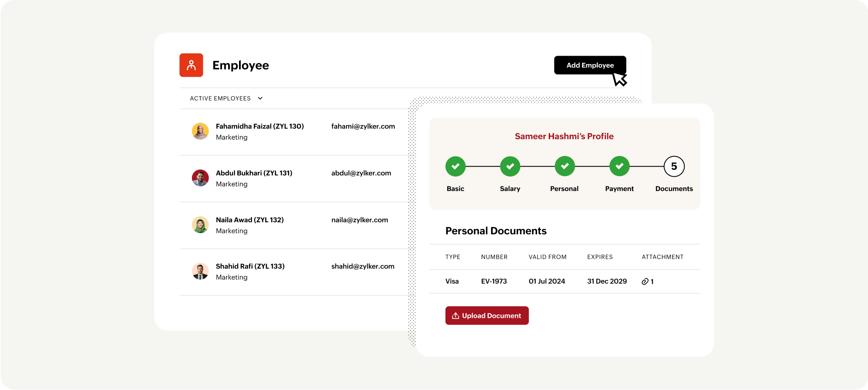Click the Add Employee button
This screenshot has height=390, width=868.
pos(590,65)
